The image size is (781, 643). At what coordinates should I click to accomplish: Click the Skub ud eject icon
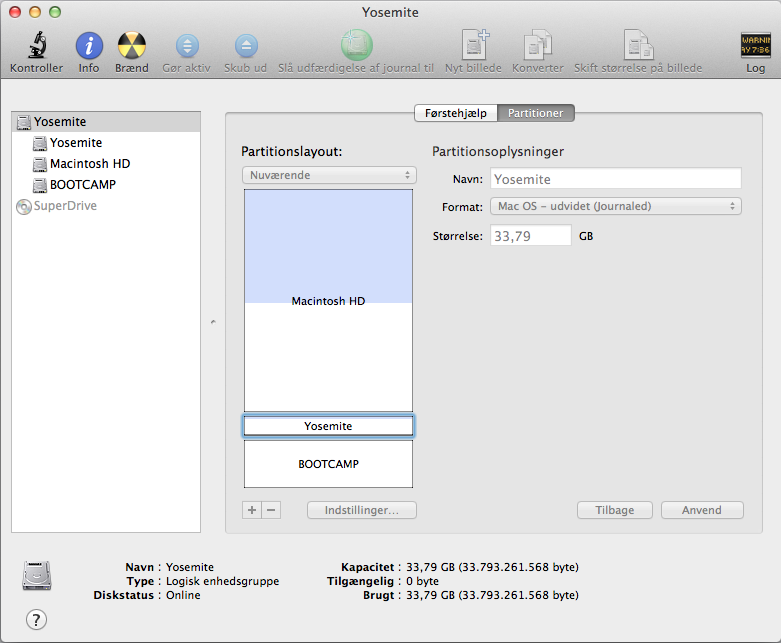coord(246,46)
